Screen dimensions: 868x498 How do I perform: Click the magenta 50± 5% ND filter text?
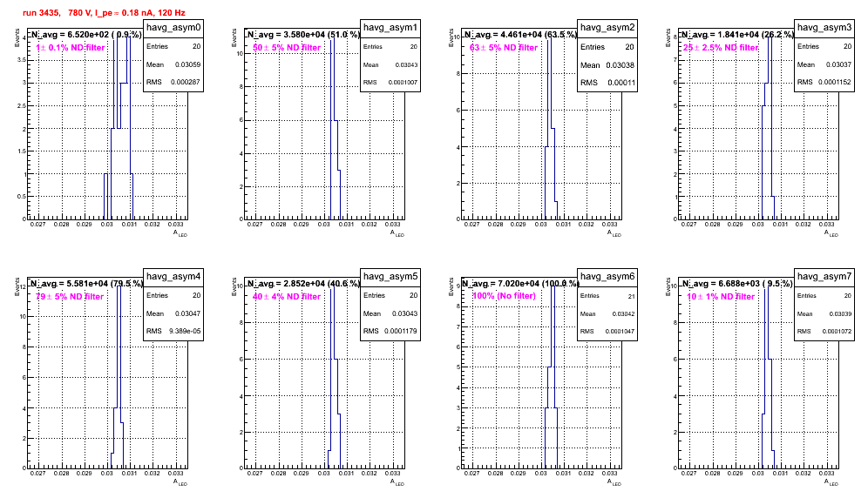pos(287,48)
